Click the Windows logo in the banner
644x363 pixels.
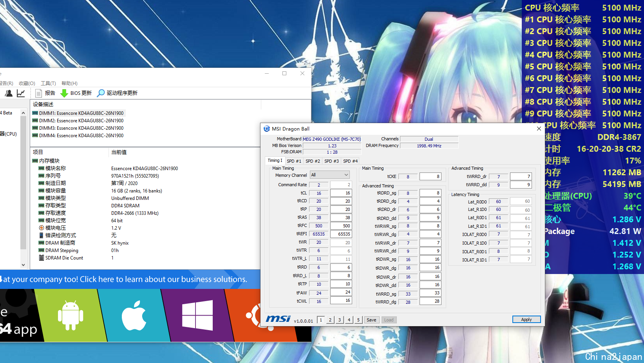pos(197,316)
